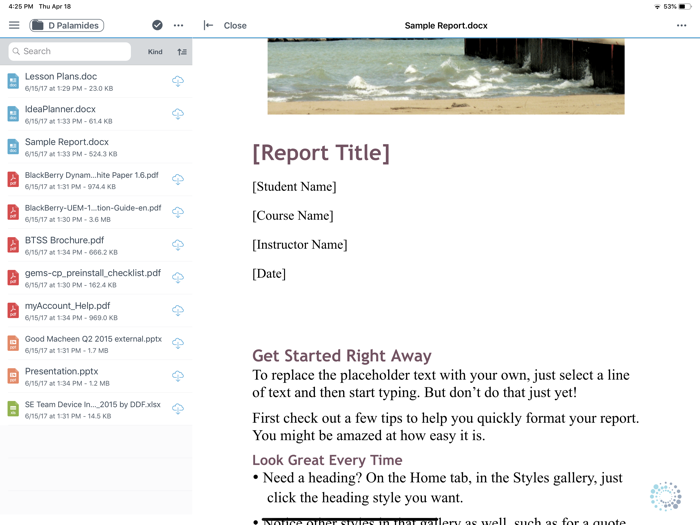
Task: Click the Look Great Every Time heading
Action: (x=327, y=460)
